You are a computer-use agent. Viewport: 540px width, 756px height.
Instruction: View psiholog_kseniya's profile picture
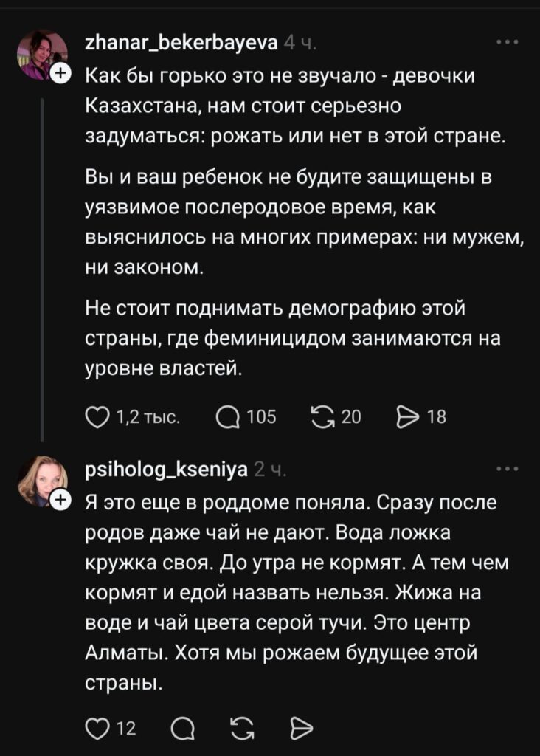(41, 481)
